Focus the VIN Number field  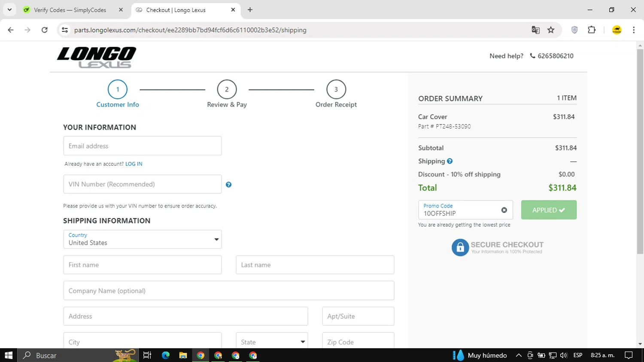143,184
